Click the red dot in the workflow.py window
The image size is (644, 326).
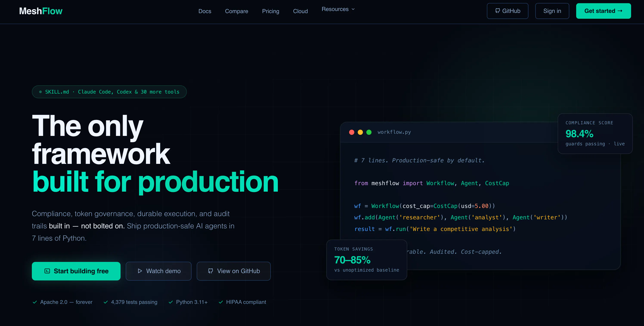tap(351, 132)
